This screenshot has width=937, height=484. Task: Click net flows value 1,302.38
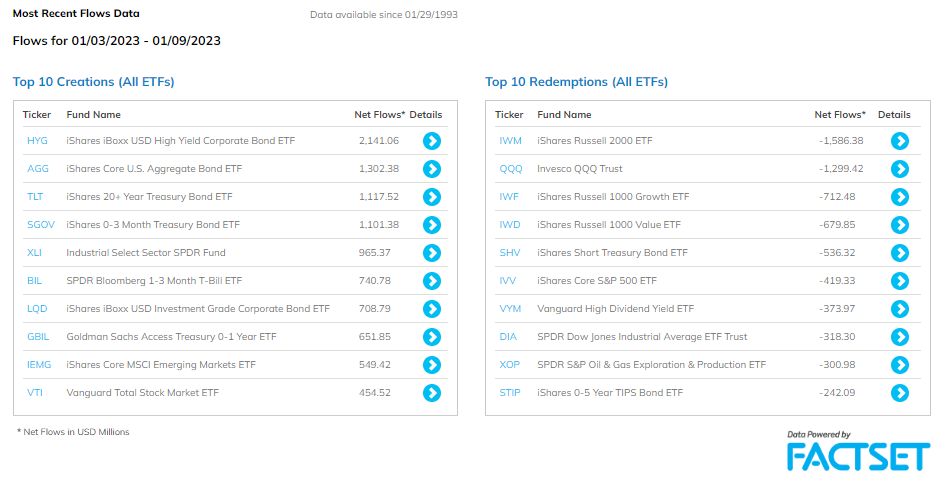(x=378, y=169)
